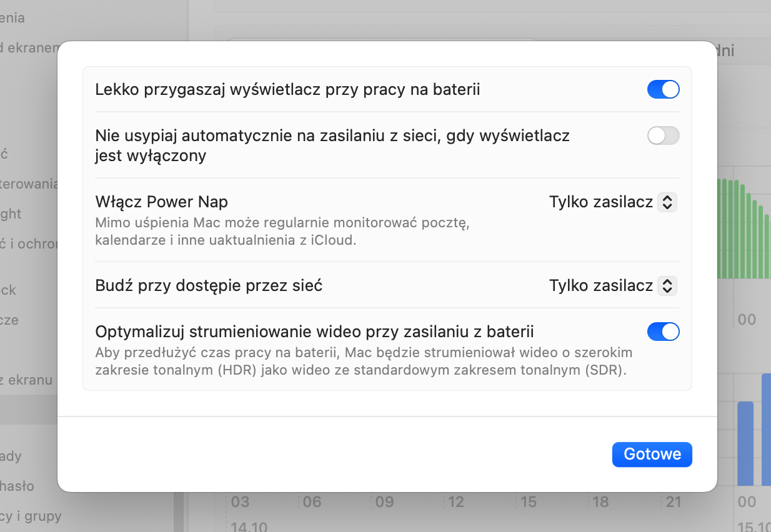Click the 'Lekko przygaszaj wyświetlacz przy pracy na baterii' label
Image resolution: width=771 pixels, height=532 pixels.
click(x=287, y=89)
